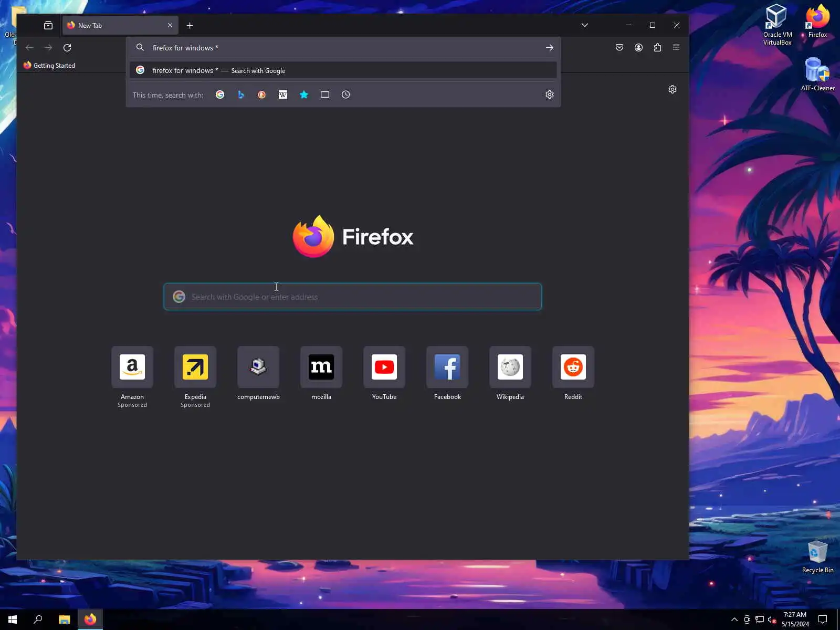The image size is (840, 630).
Task: Open the Firefox application menu
Action: click(x=676, y=48)
